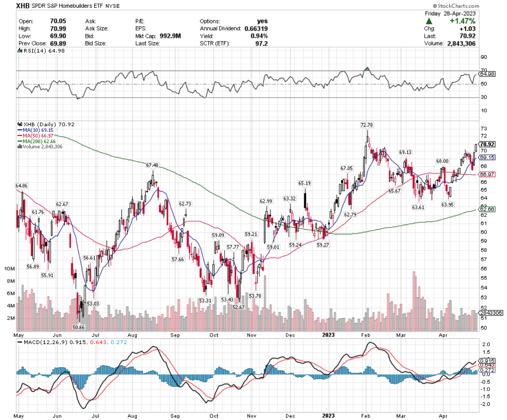Screen dimensions: 507x420
Task: Click the 65.19 December high label
Action: pyautogui.click(x=304, y=183)
